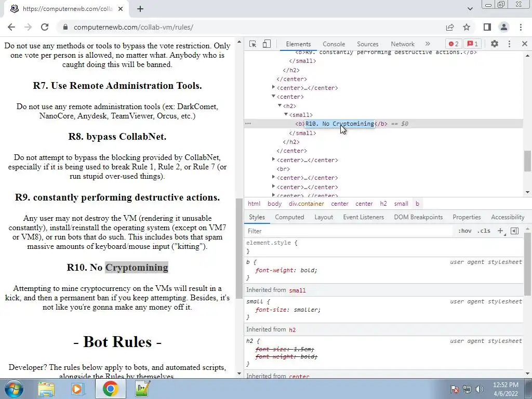The width and height of the screenshot is (532, 399).
Task: Open Chrome main menu
Action: coord(521,27)
